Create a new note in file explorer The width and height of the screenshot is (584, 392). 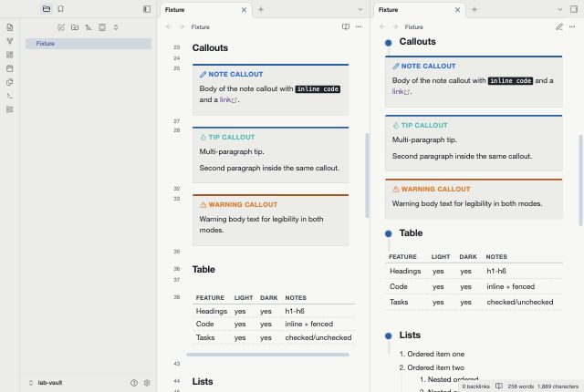pos(61,27)
